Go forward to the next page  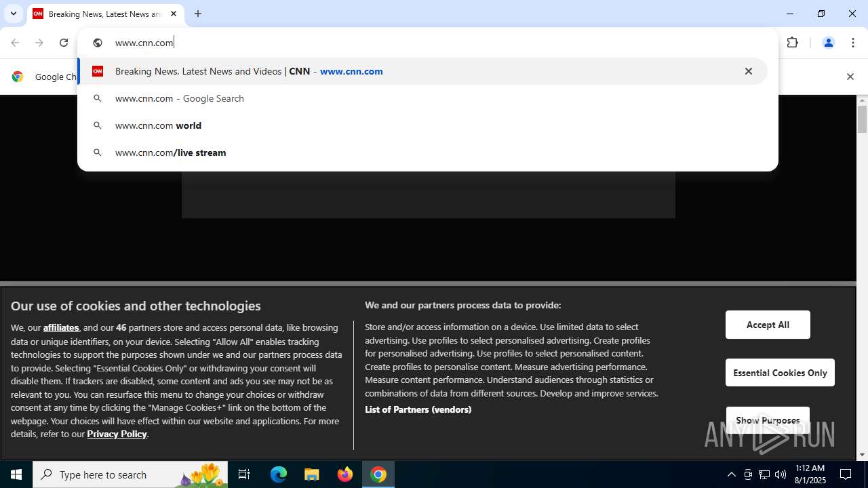pos(39,43)
